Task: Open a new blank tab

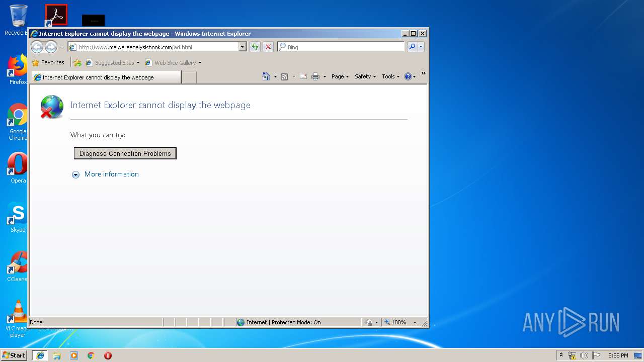Action: click(x=189, y=77)
